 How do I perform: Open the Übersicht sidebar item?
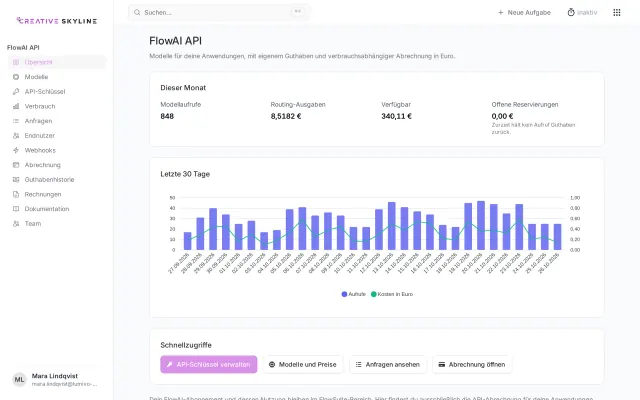coord(57,62)
